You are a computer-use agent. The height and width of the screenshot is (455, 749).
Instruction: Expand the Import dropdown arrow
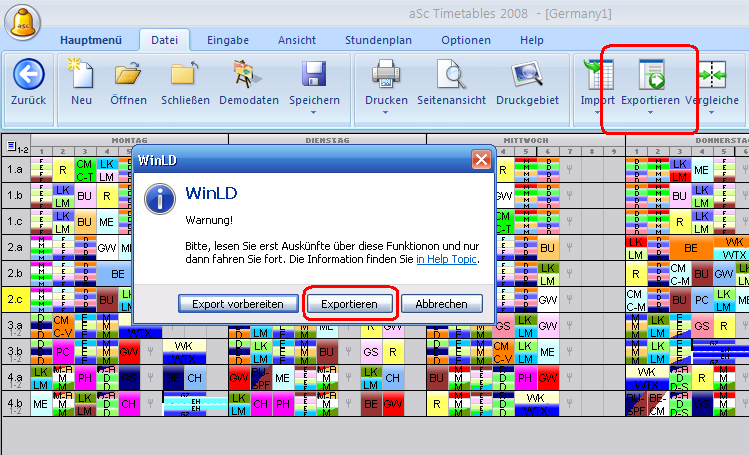[x=597, y=113]
